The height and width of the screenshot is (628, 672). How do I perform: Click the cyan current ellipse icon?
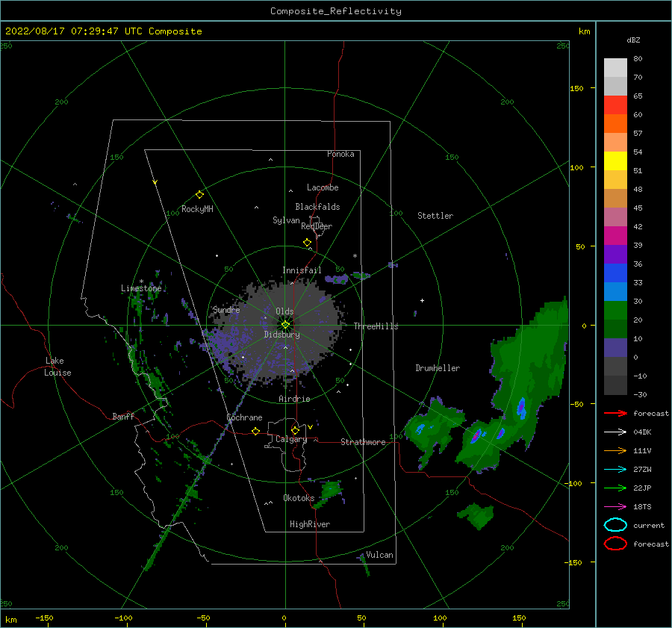[x=615, y=525]
